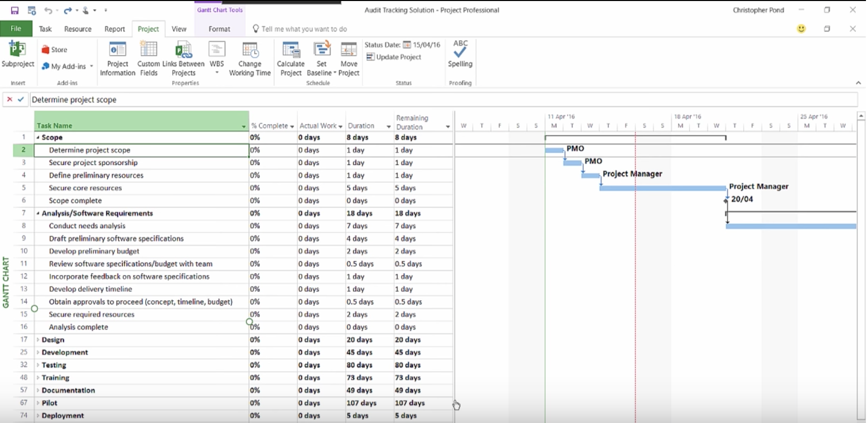Open the File menu tab

coord(16,29)
